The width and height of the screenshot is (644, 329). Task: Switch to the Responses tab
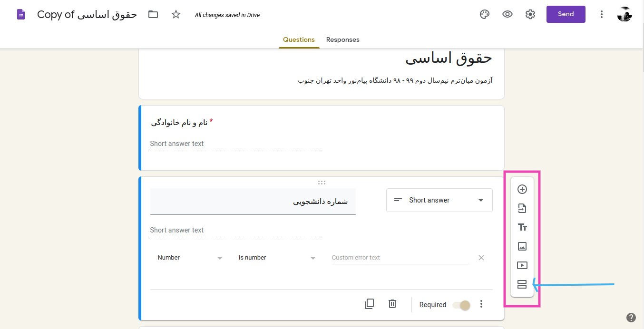pyautogui.click(x=343, y=39)
